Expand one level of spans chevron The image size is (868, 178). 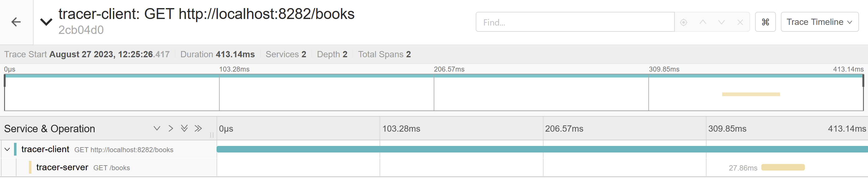pyautogui.click(x=157, y=129)
